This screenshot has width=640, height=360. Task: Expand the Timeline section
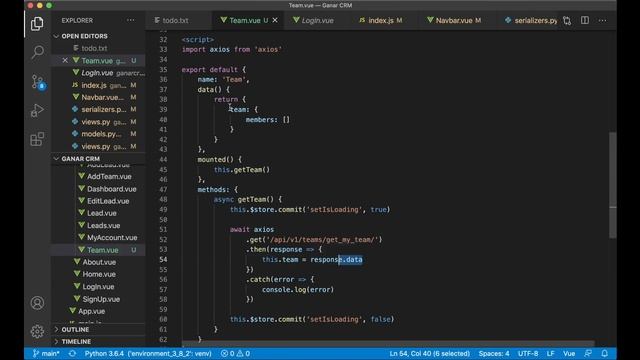76,341
